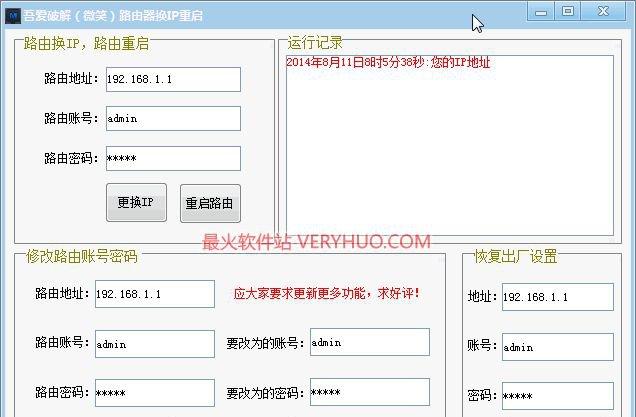Focus the 路由地址 field in 路由换IP group
Image resolution: width=636 pixels, height=417 pixels.
point(173,79)
